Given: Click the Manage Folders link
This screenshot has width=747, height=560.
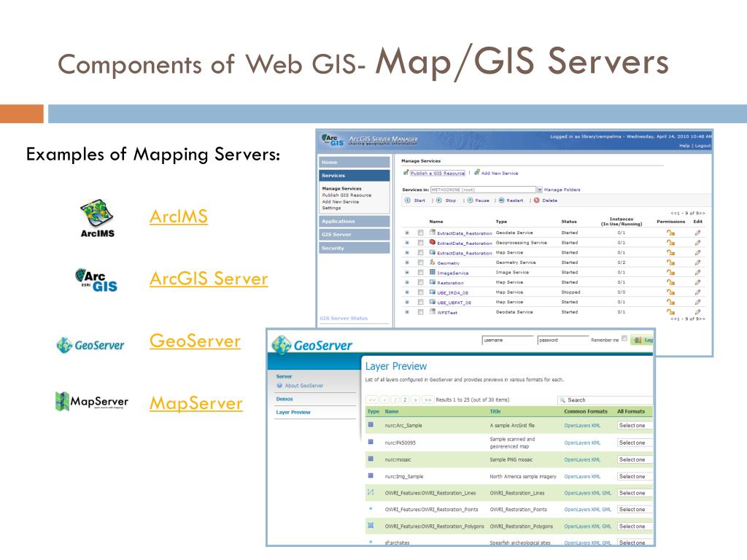Looking at the screenshot, I should [562, 190].
